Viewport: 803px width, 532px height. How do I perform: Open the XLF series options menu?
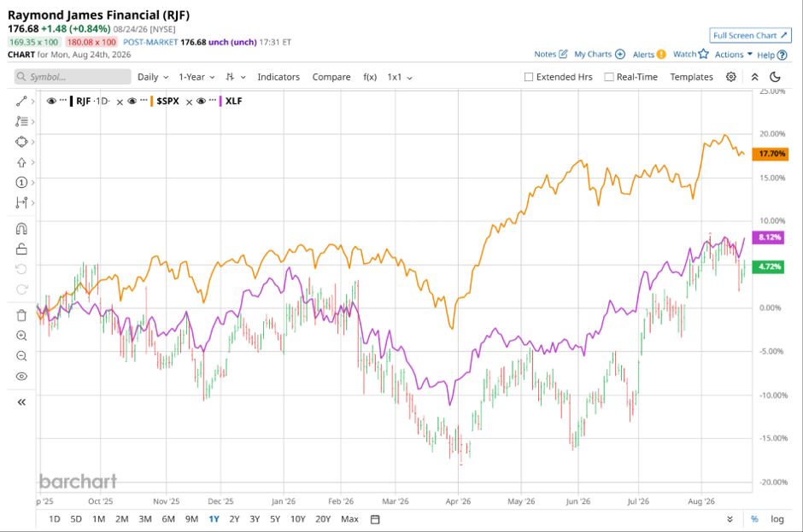point(213,100)
